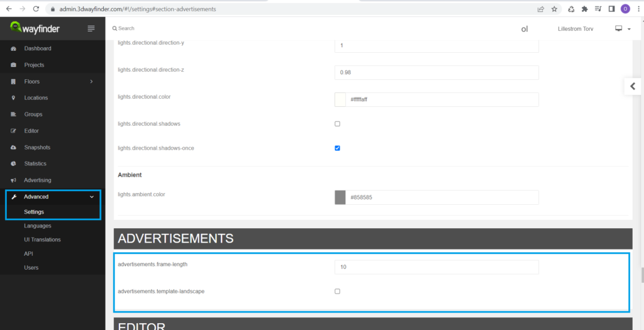The width and height of the screenshot is (644, 330).
Task: Go to Locations page
Action: [36, 97]
